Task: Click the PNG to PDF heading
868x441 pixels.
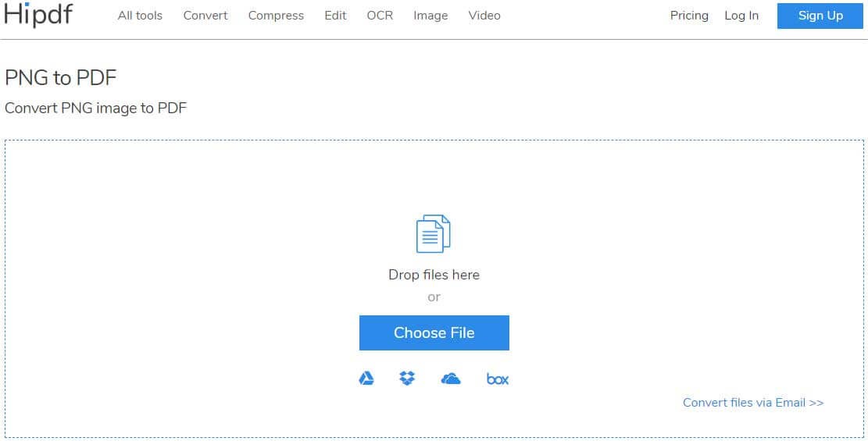Action: pos(60,77)
